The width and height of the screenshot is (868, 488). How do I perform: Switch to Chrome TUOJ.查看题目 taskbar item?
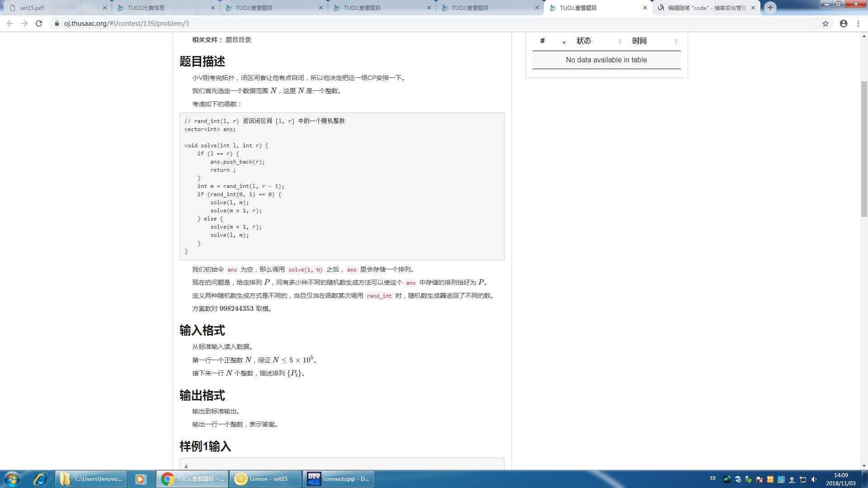(x=193, y=479)
